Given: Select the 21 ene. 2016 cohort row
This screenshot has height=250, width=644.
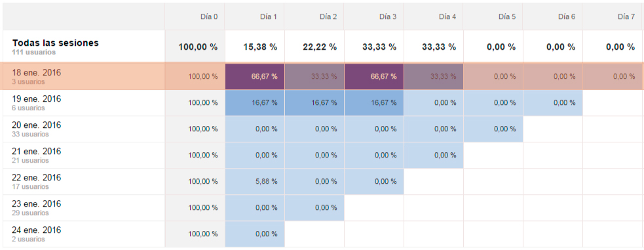Looking at the screenshot, I should click(322, 156).
